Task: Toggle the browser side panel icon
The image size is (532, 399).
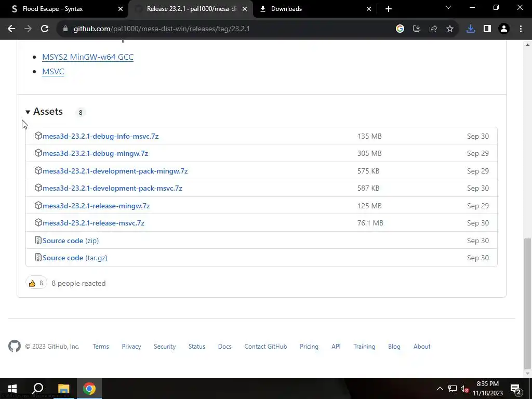Action: (487, 29)
